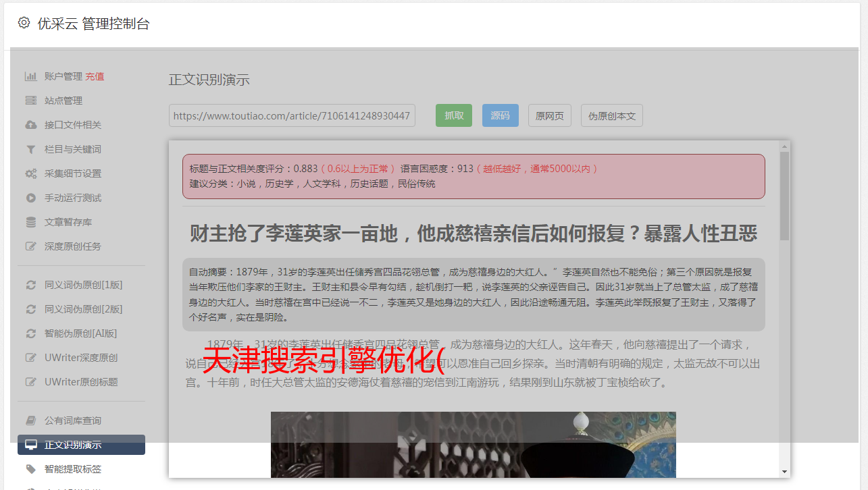This screenshot has height=490, width=868.
Task: Click the article title 财主抢了李莲英家一亩地
Action: pyautogui.click(x=473, y=234)
